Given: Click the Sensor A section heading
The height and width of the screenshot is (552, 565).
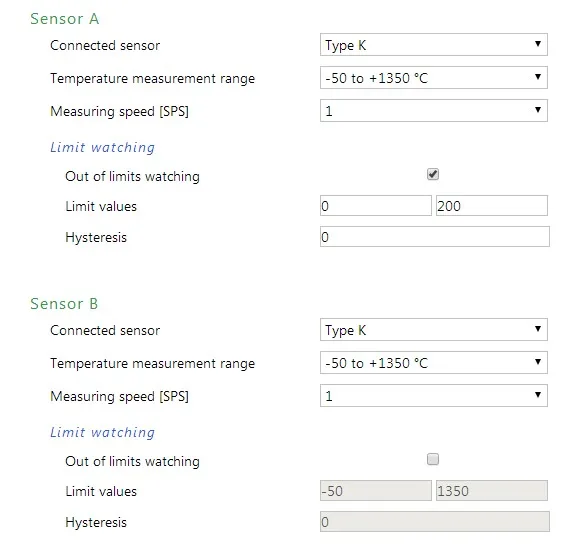Looking at the screenshot, I should (x=64, y=19).
